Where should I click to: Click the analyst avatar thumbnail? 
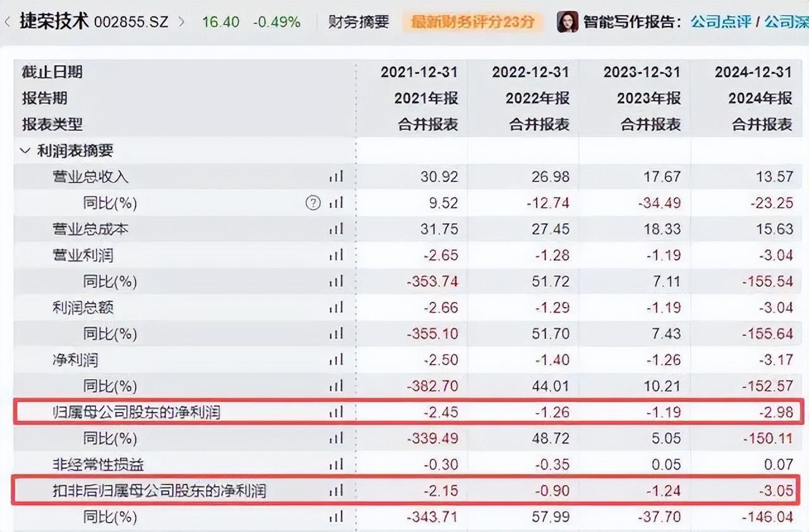pos(567,22)
